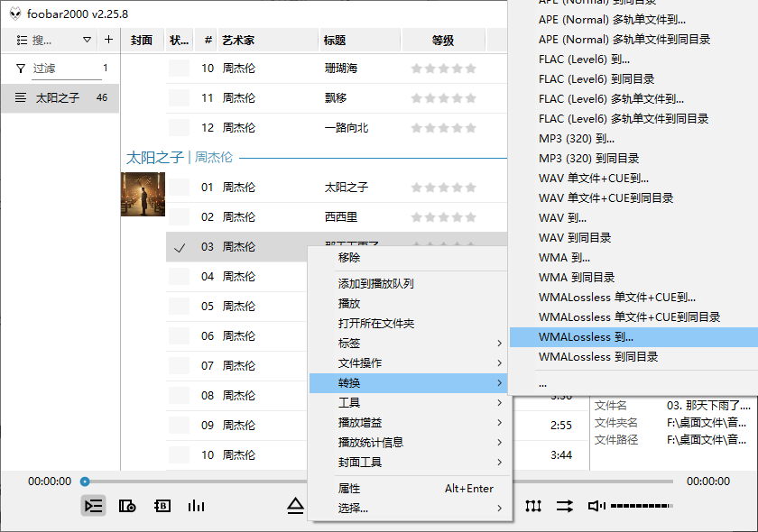Select track 06 周杰伦 row

click(236, 335)
